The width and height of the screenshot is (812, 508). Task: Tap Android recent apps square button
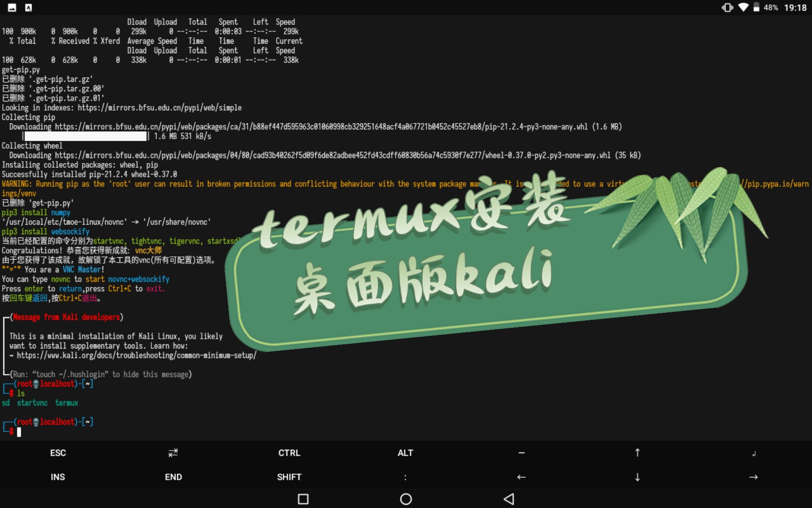[304, 499]
